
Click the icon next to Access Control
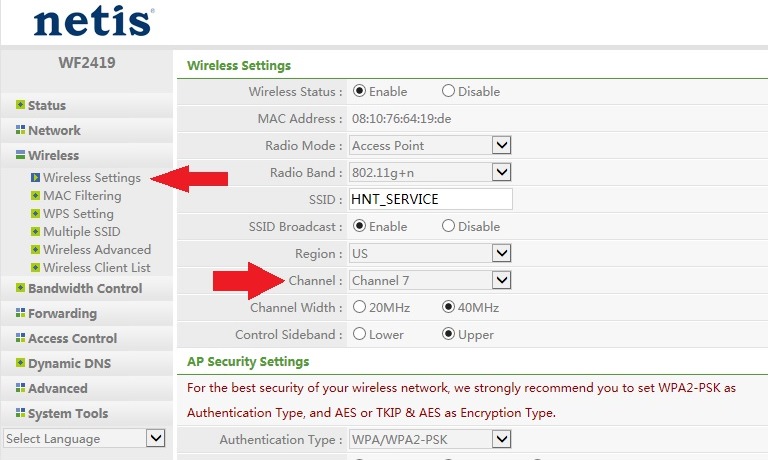pyautogui.click(x=20, y=338)
